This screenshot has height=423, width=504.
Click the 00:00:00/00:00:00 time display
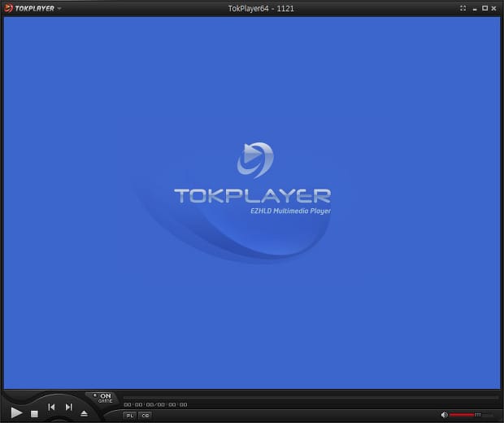click(155, 405)
